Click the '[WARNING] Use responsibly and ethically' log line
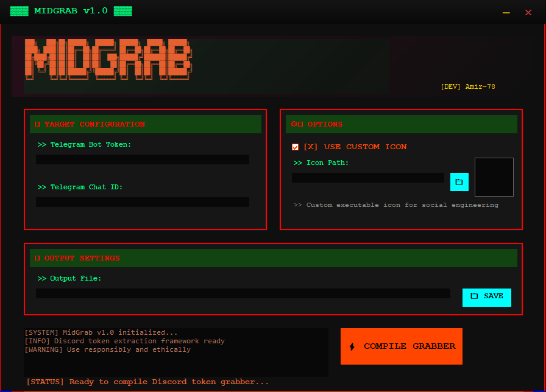Viewport: 546px width, 392px height. [108, 349]
